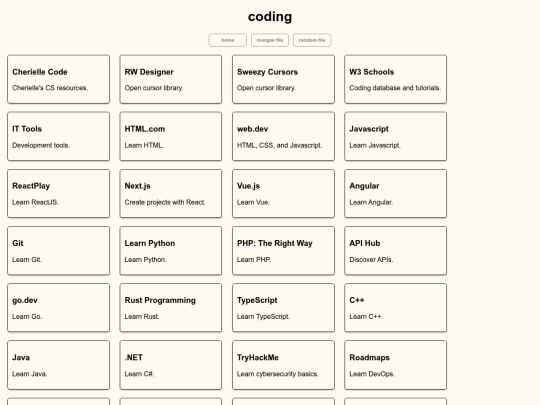Select the .NET card

171,365
